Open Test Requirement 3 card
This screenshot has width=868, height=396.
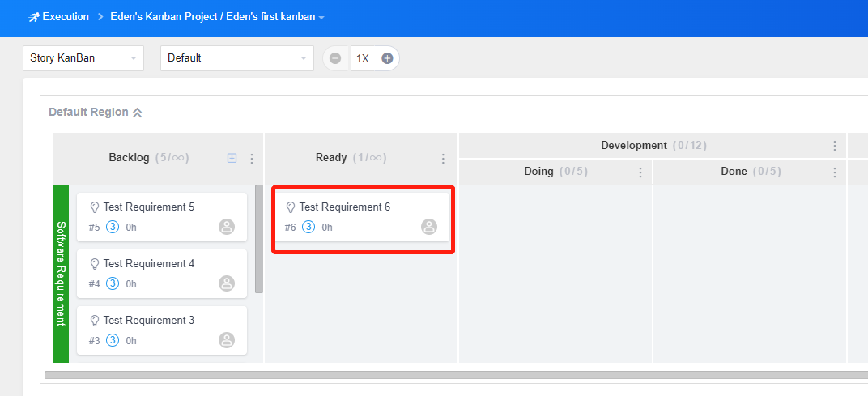click(149, 321)
